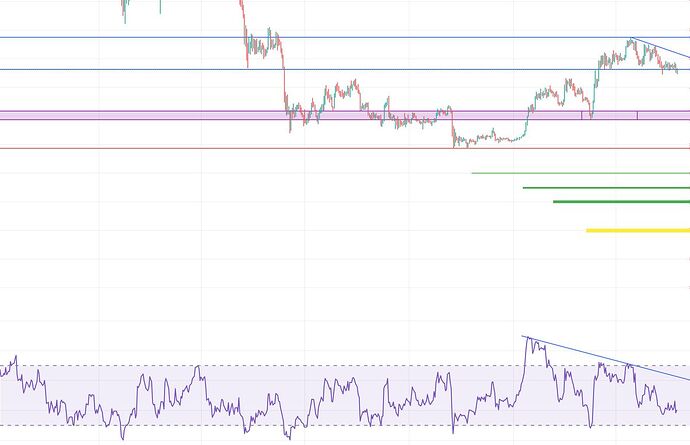Viewport: 690px width, 445px height.
Task: Click the thickest dark green horizontal line
Action: tap(620, 202)
